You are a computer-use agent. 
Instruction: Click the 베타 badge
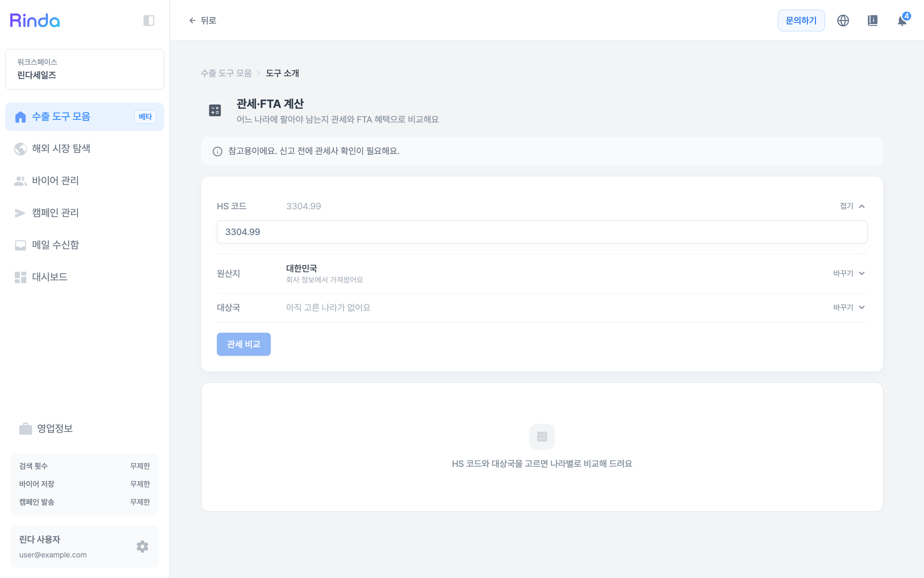[x=145, y=117]
